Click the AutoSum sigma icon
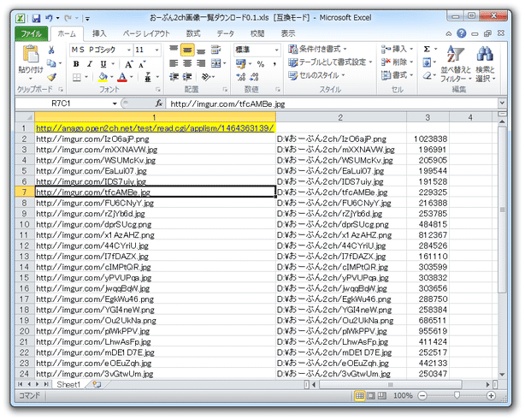This screenshot has height=420, width=525. point(427,50)
